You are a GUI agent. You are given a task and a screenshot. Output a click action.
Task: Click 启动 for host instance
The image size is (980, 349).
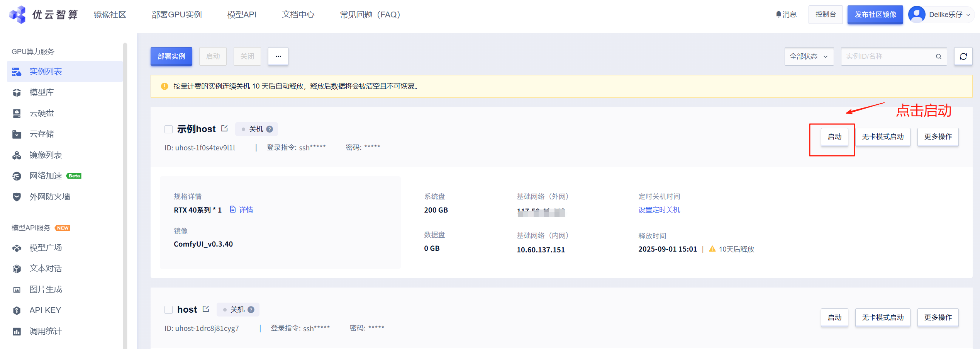[x=834, y=317]
